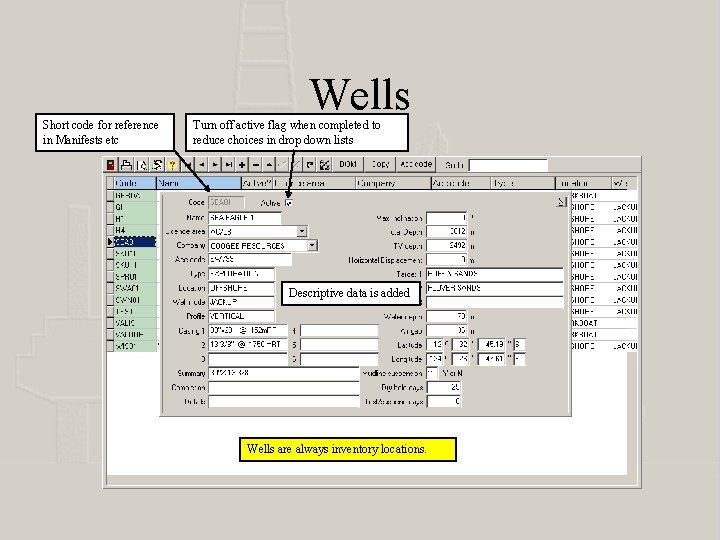The width and height of the screenshot is (720, 540).
Task: Sort by the Name column header
Action: point(198,183)
